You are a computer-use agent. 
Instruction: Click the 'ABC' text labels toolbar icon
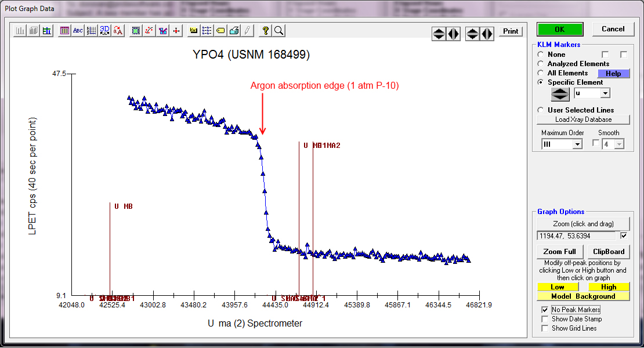pos(78,31)
